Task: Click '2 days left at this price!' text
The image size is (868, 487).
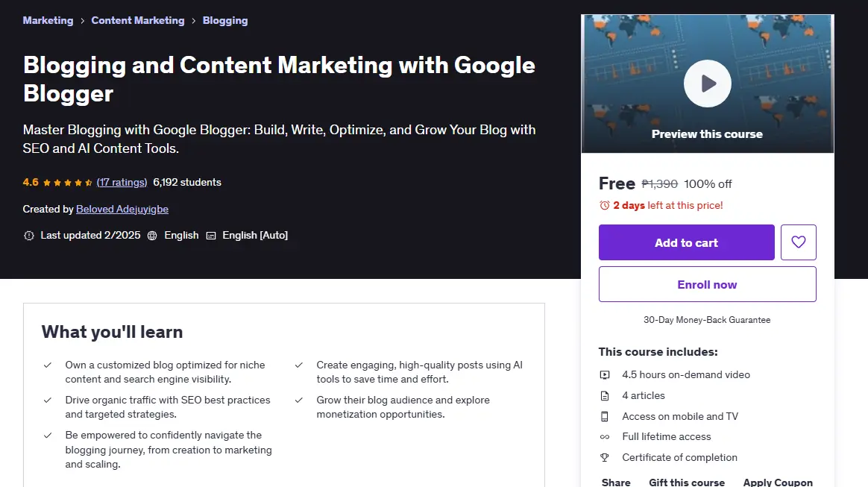Action: 667,205
